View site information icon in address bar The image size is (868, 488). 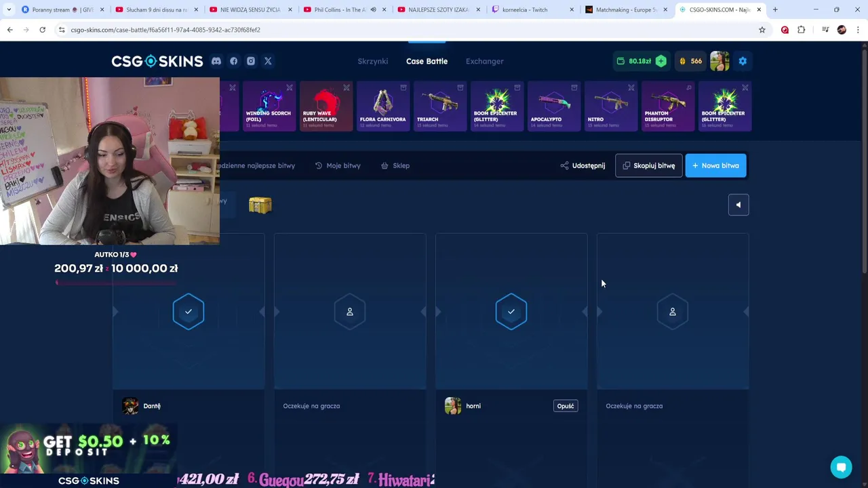pyautogui.click(x=61, y=30)
